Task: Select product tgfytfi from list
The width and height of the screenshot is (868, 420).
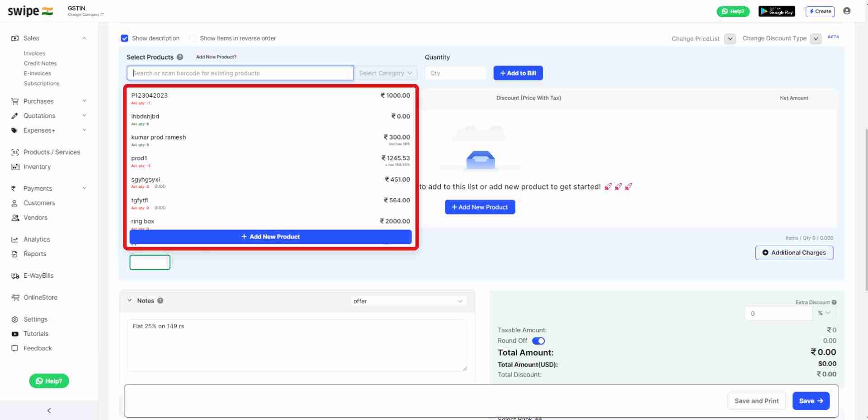Action: click(x=270, y=203)
